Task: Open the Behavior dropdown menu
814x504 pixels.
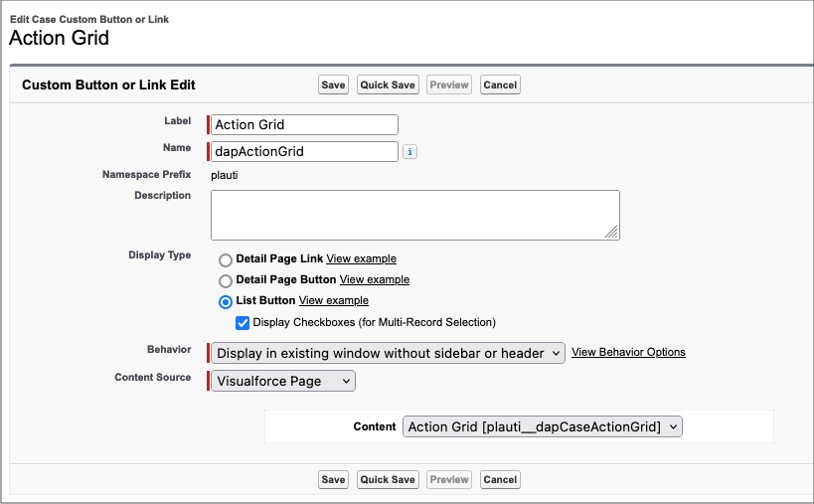Action: (388, 353)
